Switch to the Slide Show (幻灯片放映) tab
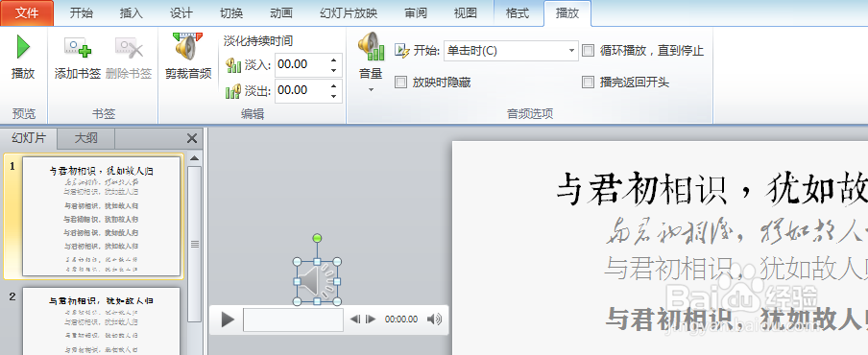868x355 pixels. [348, 13]
